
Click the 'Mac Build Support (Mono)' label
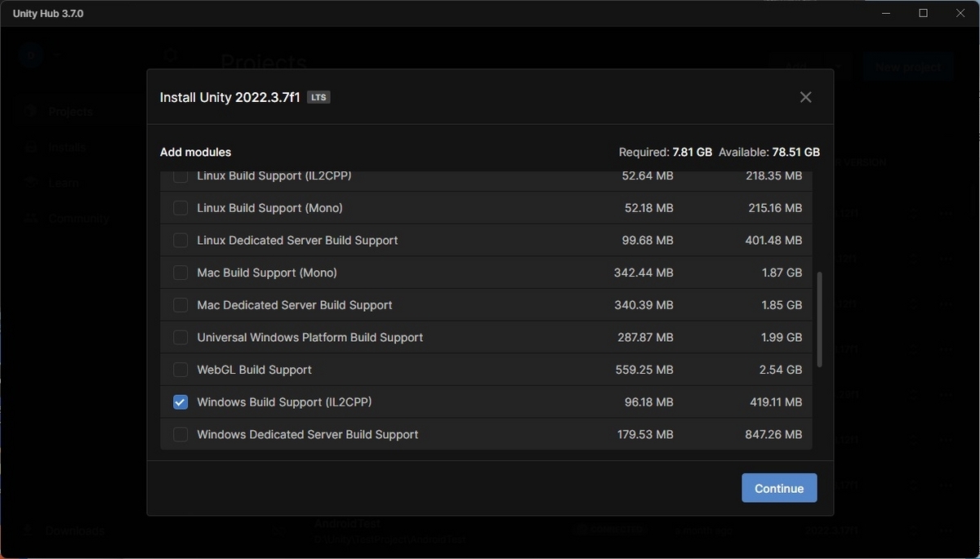pos(267,273)
